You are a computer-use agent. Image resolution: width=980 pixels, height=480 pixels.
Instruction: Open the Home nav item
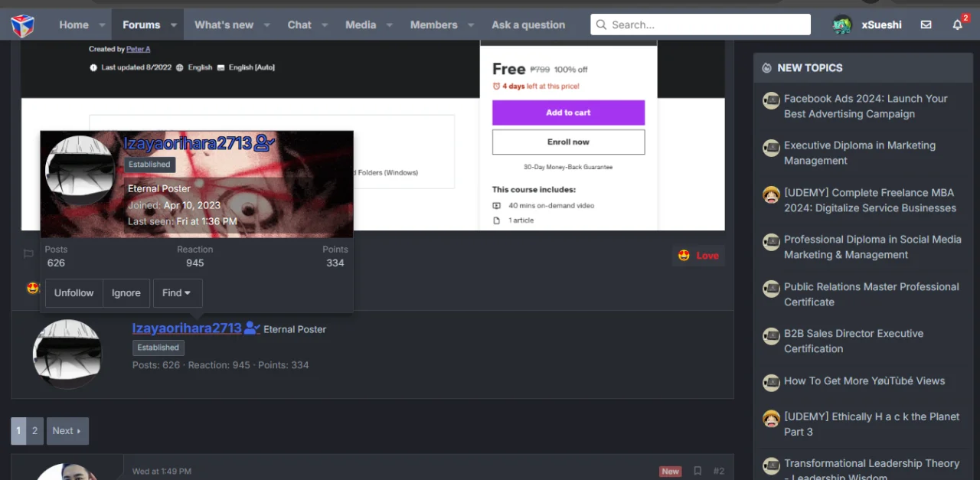click(74, 24)
